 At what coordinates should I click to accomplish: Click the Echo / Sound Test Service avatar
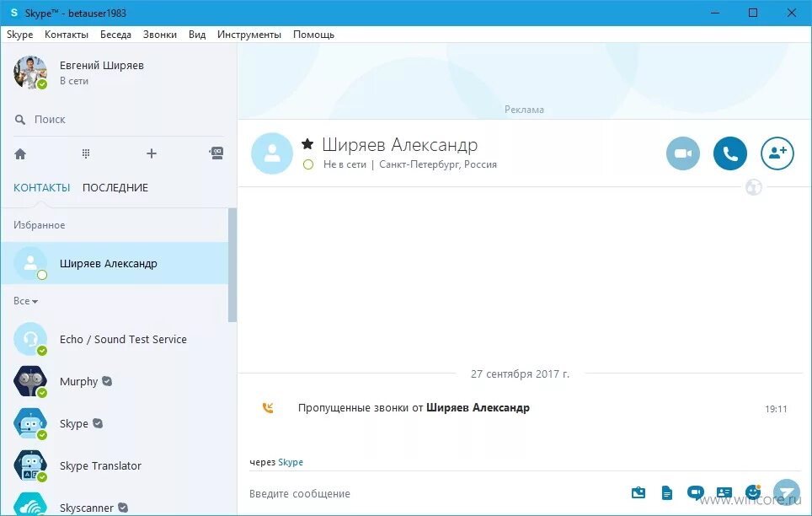tap(30, 339)
